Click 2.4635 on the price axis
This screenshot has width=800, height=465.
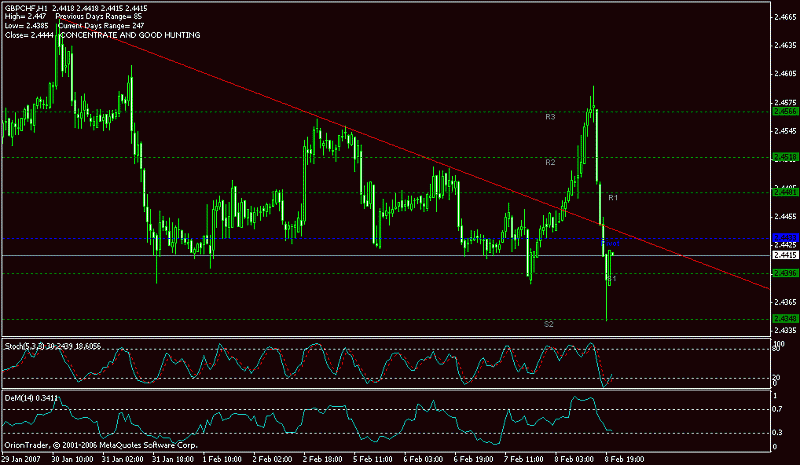(785, 45)
